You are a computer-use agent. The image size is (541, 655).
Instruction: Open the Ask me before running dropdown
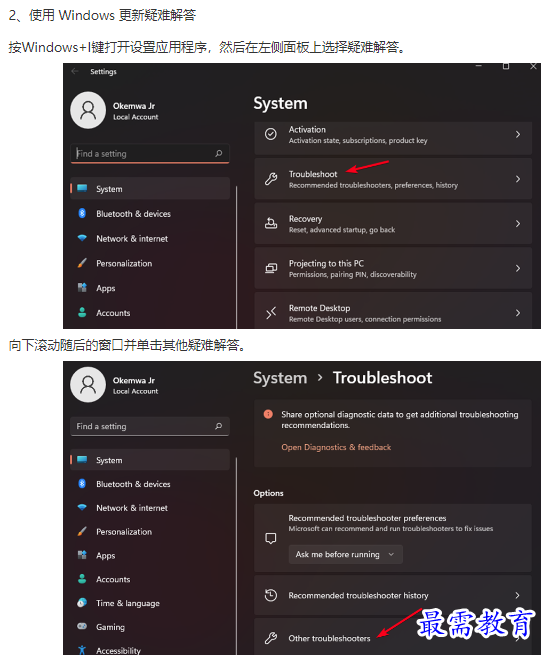345,554
